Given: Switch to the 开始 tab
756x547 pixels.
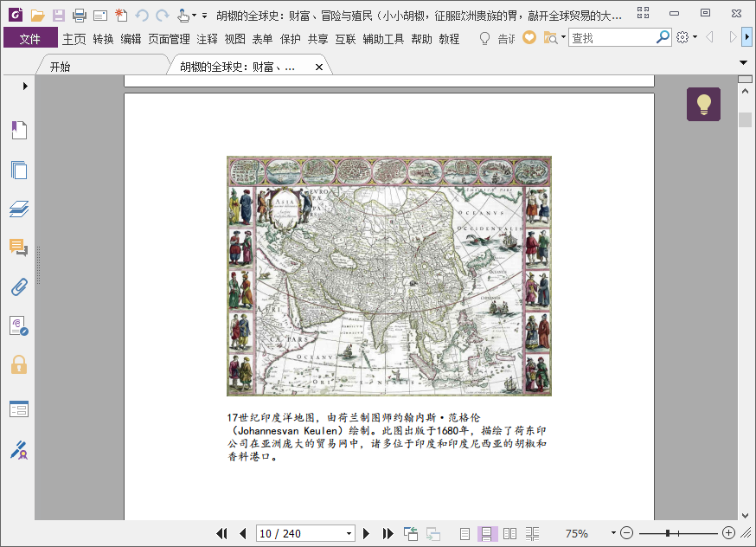Looking at the screenshot, I should coord(61,68).
